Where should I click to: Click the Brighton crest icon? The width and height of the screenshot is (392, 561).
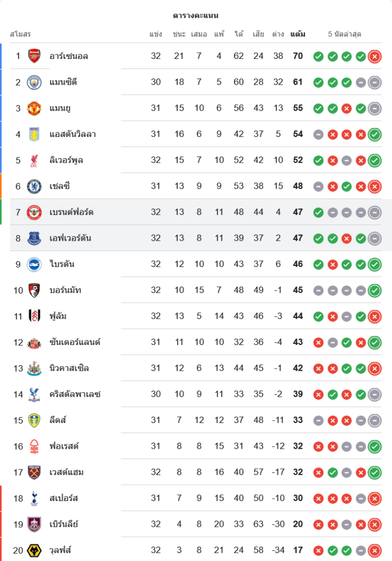(x=35, y=264)
